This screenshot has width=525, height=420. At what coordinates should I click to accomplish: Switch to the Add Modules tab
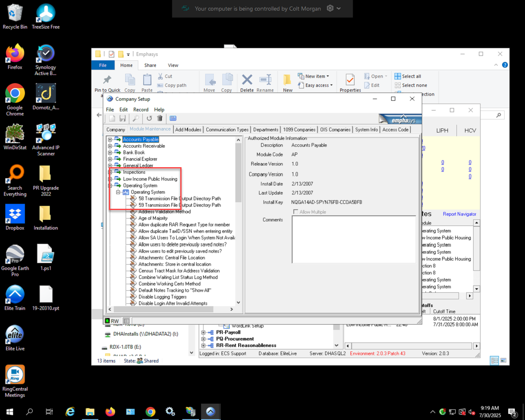188,130
